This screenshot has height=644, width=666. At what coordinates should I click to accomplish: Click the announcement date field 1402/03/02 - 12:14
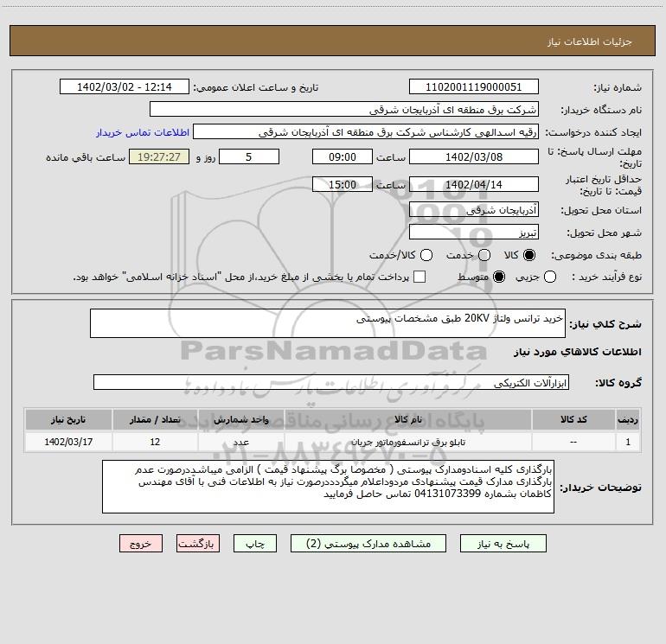[125, 86]
